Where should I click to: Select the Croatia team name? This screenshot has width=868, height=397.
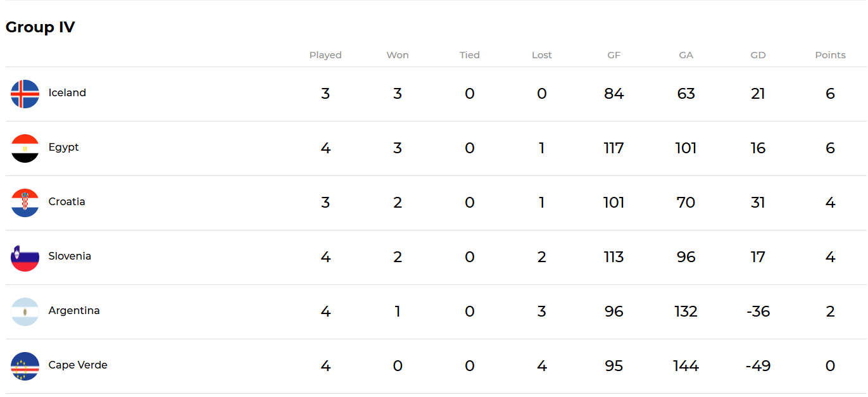click(67, 201)
